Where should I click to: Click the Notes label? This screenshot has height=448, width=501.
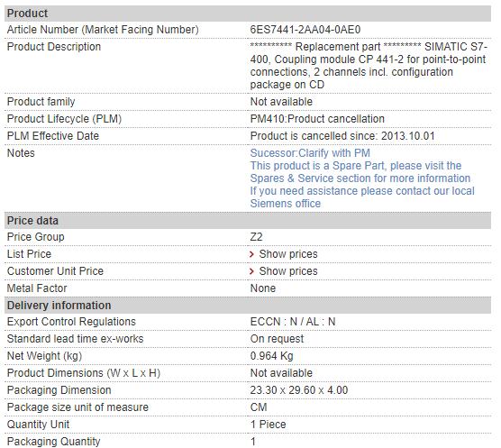tap(21, 153)
